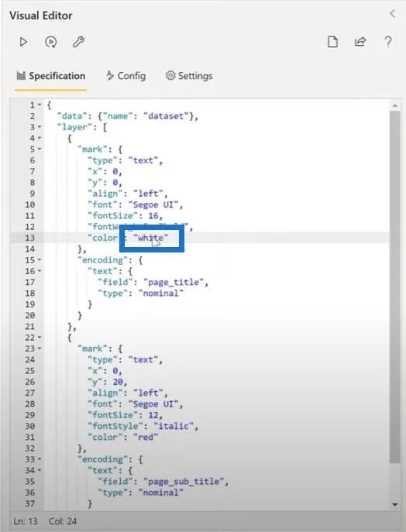Collapse the "mark" fold on line 5

tap(40, 149)
